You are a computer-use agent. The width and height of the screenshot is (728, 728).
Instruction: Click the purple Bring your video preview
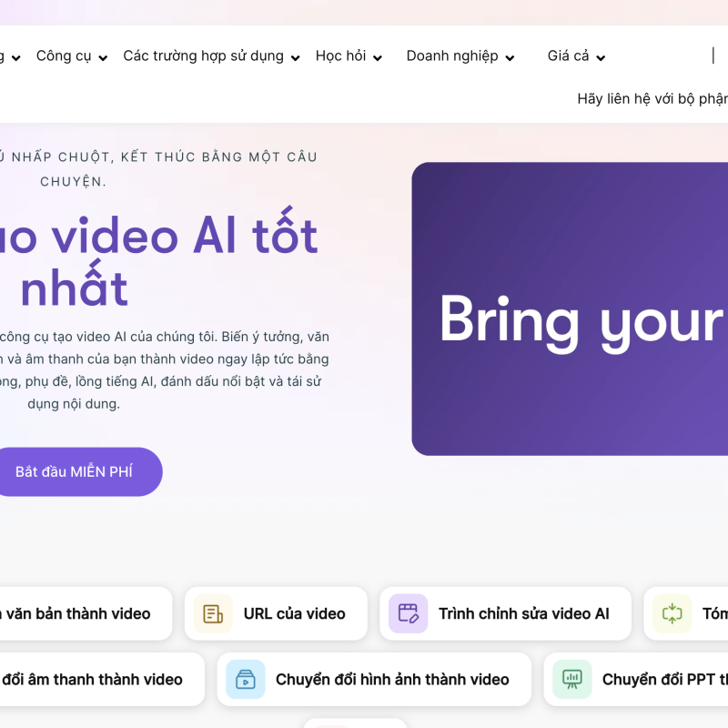(x=570, y=309)
